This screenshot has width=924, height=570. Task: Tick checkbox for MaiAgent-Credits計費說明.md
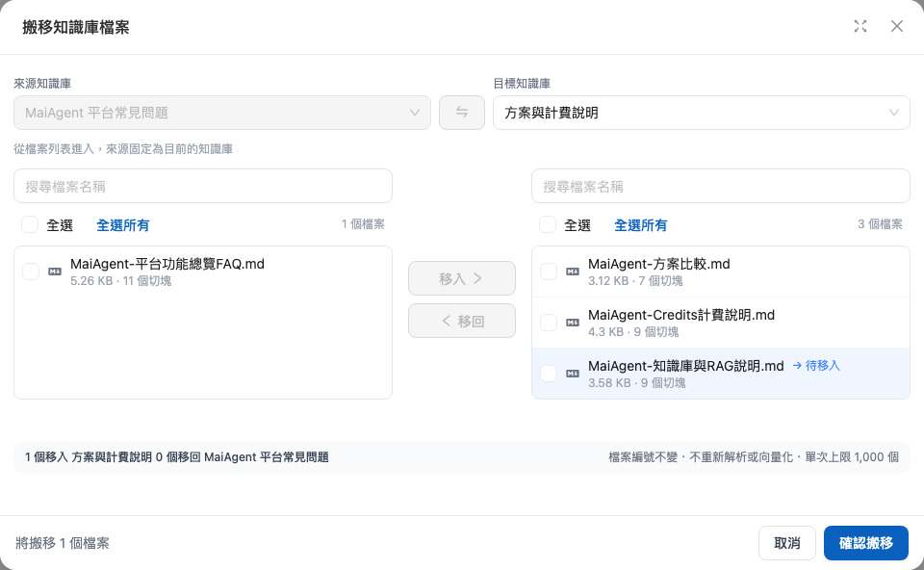549,323
